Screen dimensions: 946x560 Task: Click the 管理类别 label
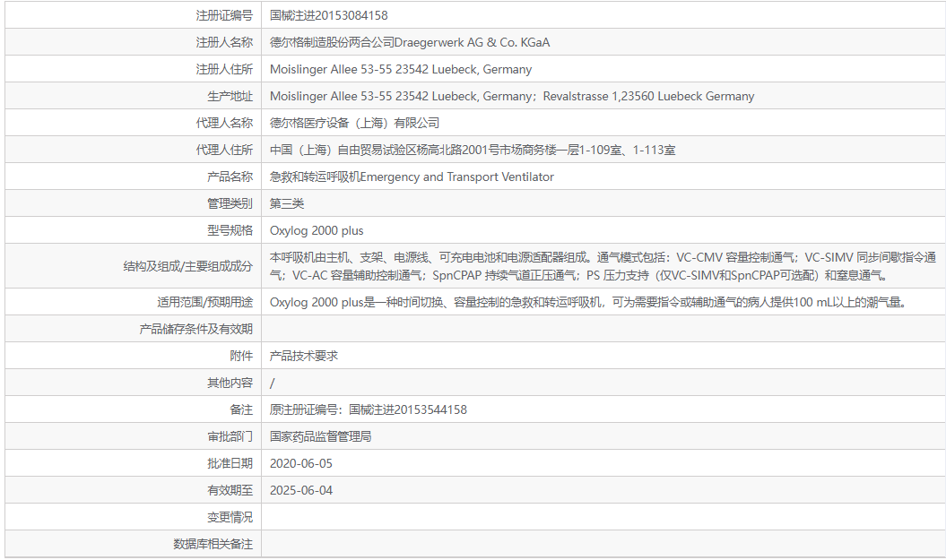(x=230, y=203)
